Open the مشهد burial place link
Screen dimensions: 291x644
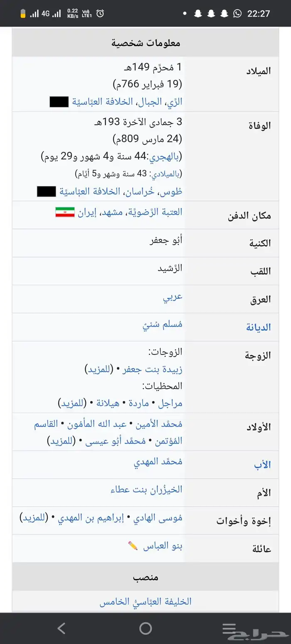[113, 212]
